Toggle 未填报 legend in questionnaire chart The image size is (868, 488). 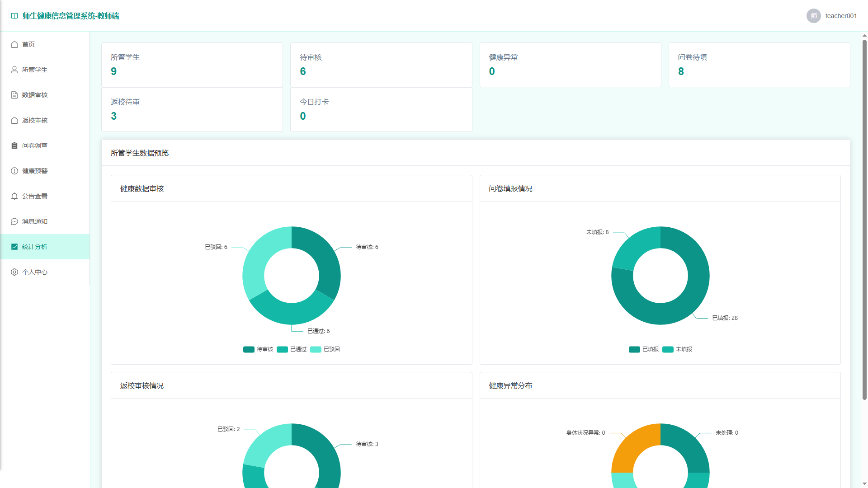coord(677,349)
